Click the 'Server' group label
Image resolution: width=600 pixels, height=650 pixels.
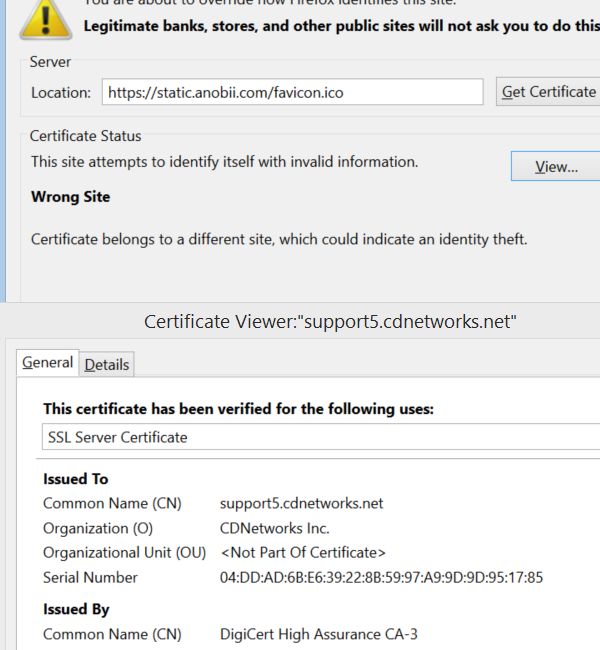pyautogui.click(x=50, y=62)
